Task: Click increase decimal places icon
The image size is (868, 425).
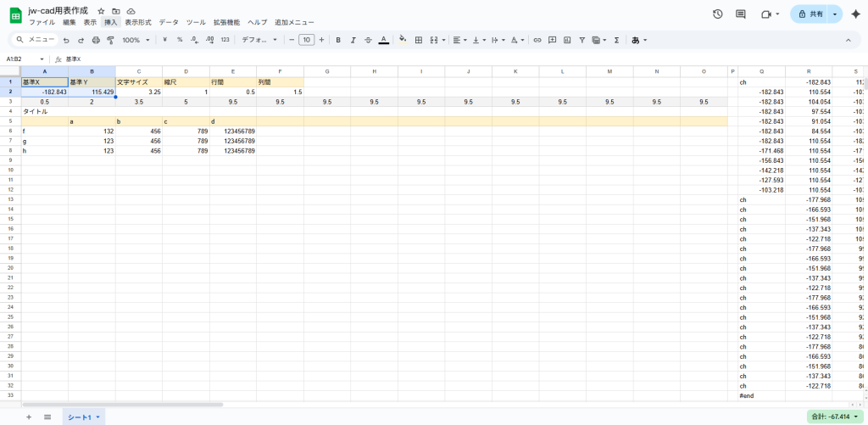Action: 210,40
